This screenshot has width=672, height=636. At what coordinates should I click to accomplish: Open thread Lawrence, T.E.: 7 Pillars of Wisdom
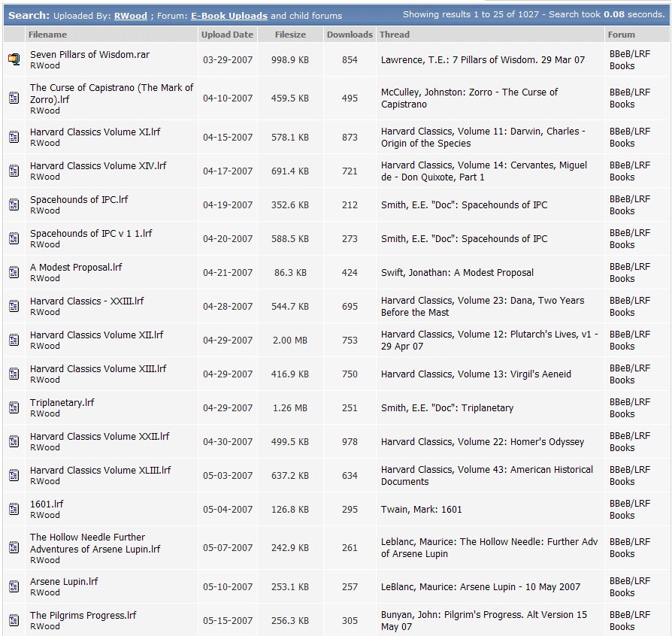[x=483, y=60]
